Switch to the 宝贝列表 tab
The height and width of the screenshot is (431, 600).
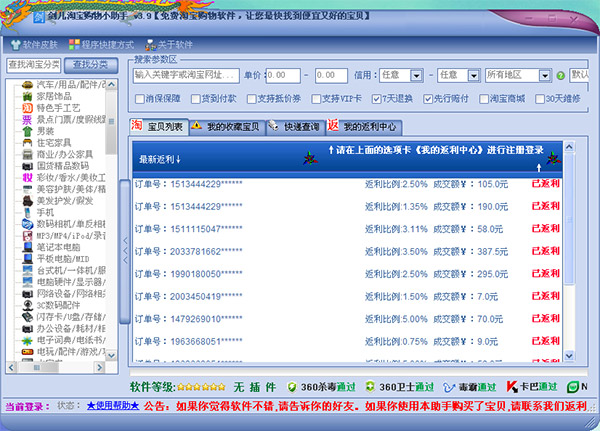tap(158, 127)
